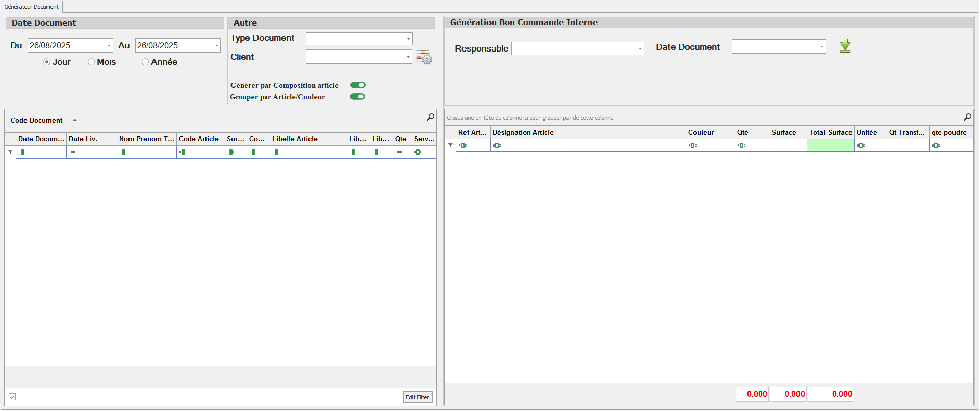Toggle Générer par Composition article switch

357,85
